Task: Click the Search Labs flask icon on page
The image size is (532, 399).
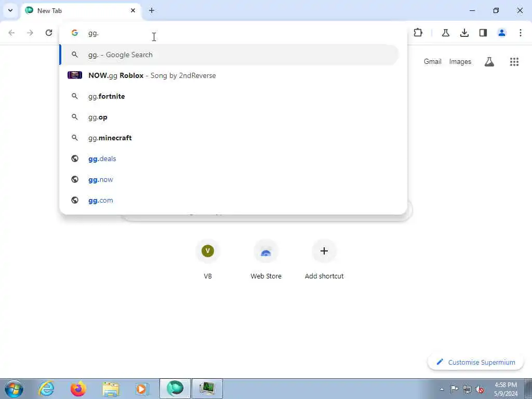Action: point(489,62)
